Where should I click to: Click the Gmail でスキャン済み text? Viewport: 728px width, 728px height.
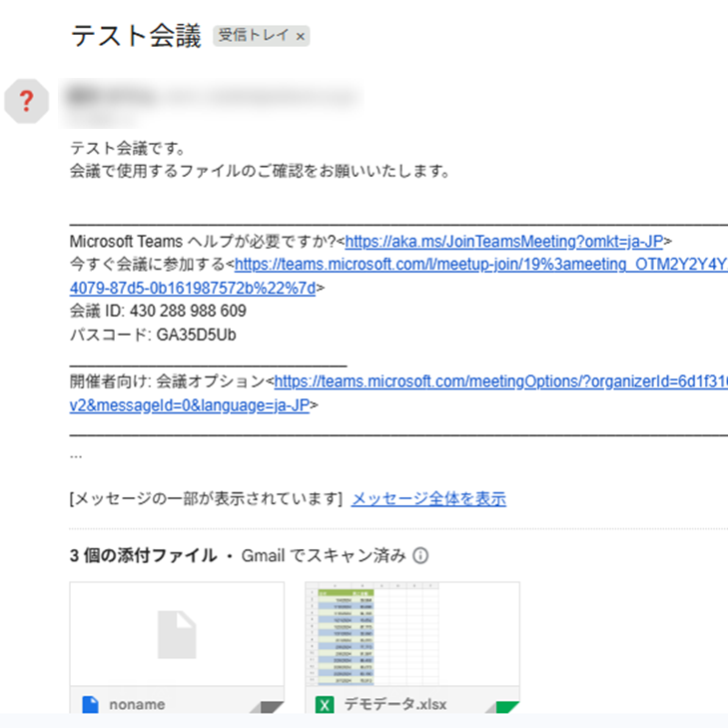coord(324,556)
